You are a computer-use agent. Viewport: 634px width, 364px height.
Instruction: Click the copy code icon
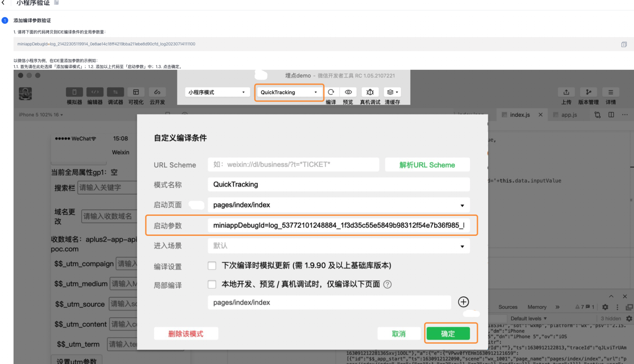624,45
